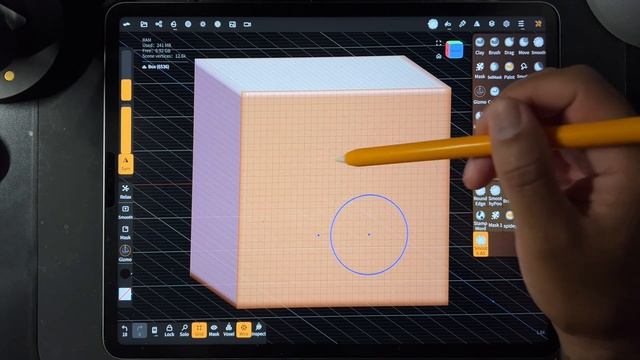640x360 pixels.
Task: Open the alpha texture swatch
Action: pyautogui.click(x=125, y=294)
